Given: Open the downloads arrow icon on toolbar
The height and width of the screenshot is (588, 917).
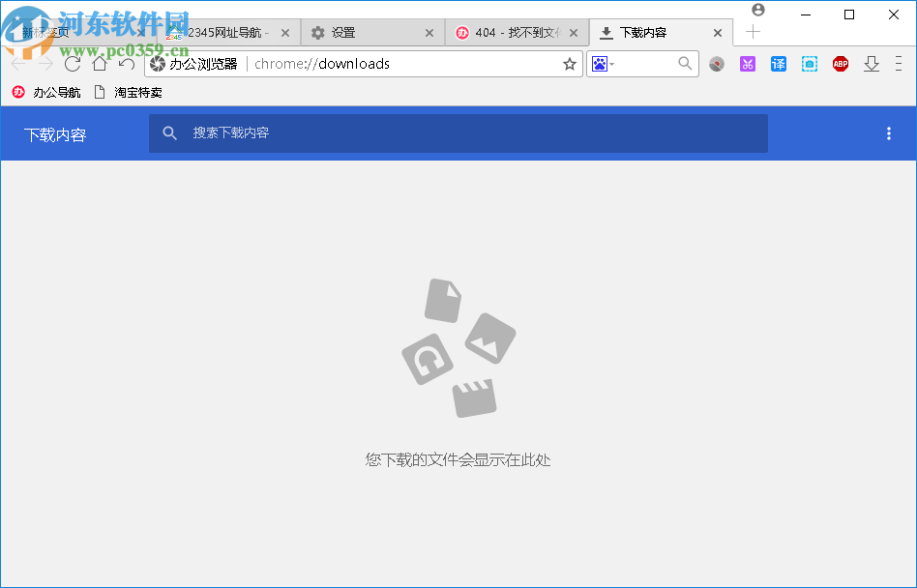Looking at the screenshot, I should [x=872, y=64].
